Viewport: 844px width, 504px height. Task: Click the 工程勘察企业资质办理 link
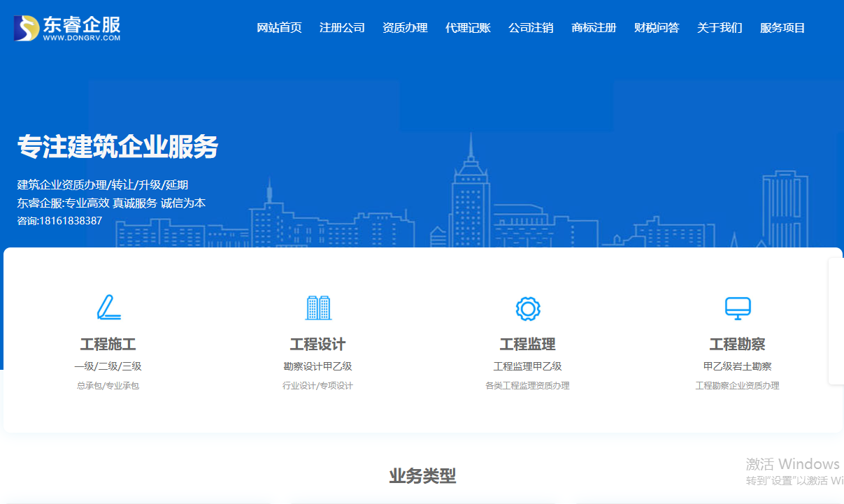click(x=738, y=385)
